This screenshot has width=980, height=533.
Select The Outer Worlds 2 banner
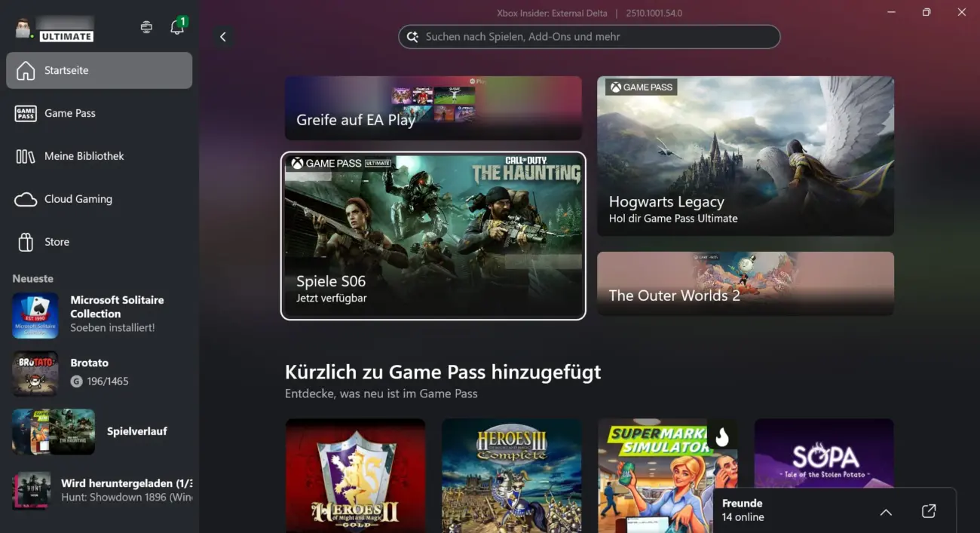745,283
